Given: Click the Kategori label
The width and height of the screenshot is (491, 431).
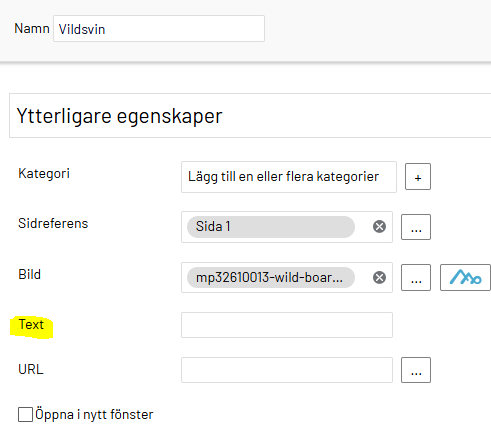Looking at the screenshot, I should click(x=44, y=174).
